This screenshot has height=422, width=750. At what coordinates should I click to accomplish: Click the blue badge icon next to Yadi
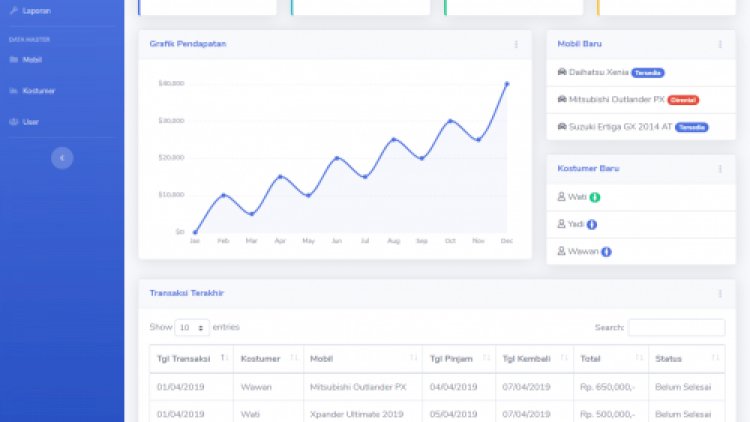coord(592,224)
